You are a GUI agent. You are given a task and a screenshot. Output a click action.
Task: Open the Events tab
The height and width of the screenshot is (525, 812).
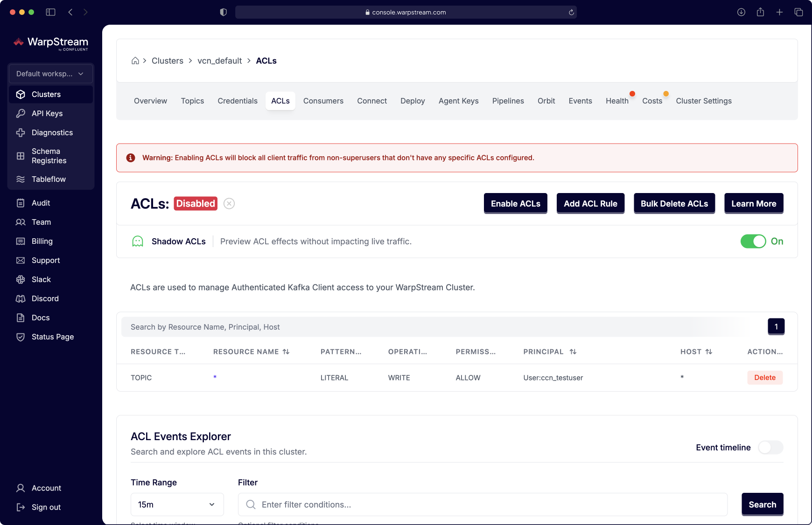click(581, 101)
